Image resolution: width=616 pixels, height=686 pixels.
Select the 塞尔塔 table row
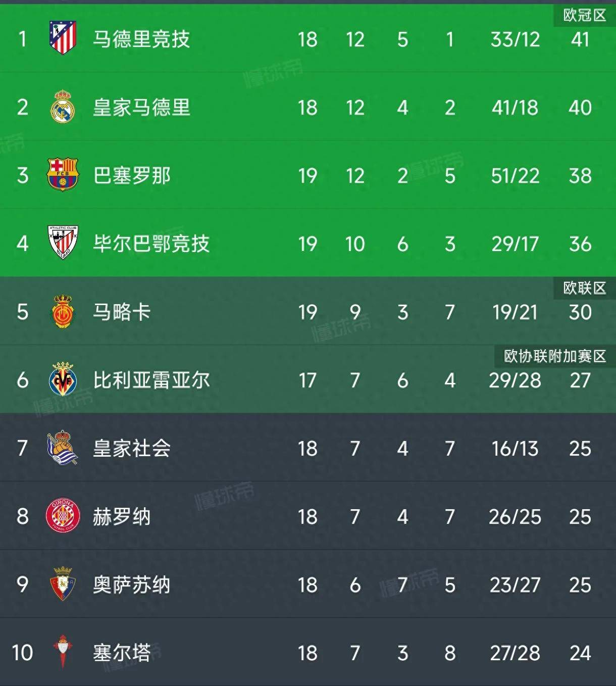[x=308, y=653]
